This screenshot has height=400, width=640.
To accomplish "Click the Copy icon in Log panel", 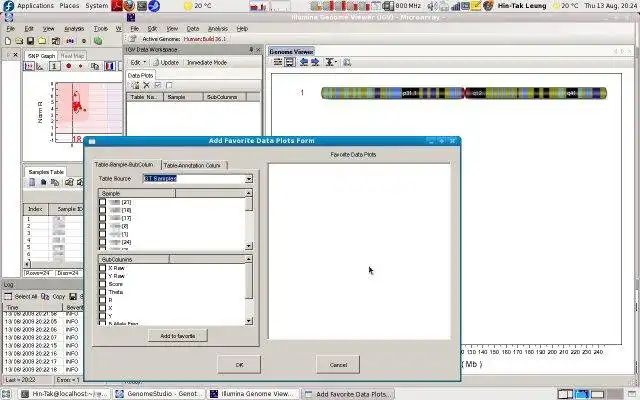I will (x=45, y=296).
